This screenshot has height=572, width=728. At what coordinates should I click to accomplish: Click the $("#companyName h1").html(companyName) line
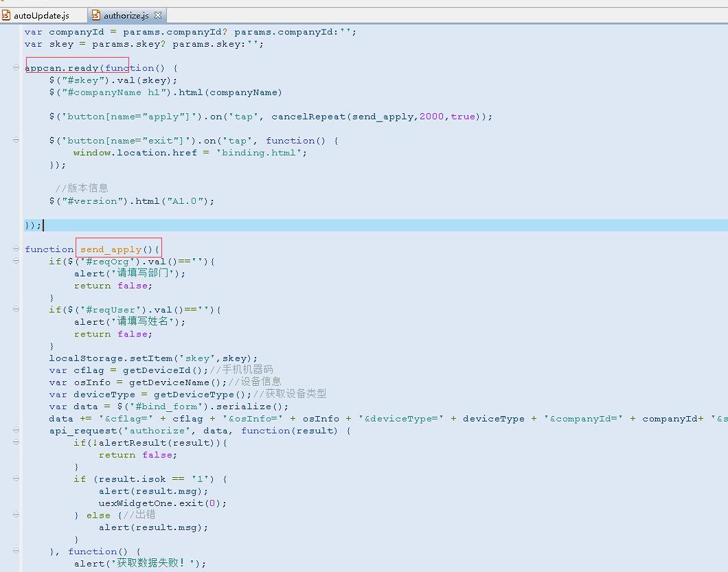pos(166,93)
